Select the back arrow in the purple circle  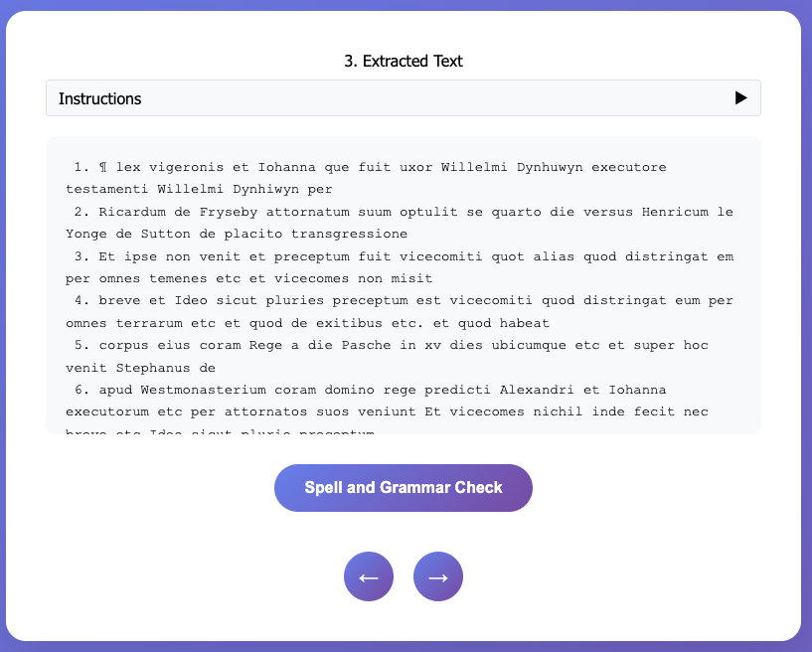pyautogui.click(x=369, y=576)
